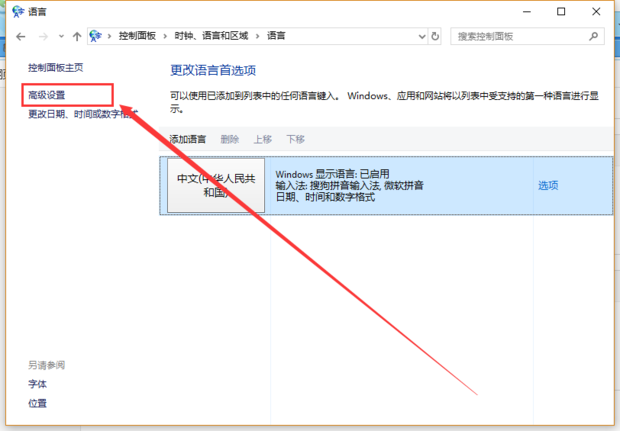Image resolution: width=620 pixels, height=431 pixels.
Task: Open the recent locations dropdown arrow
Action: pyautogui.click(x=61, y=36)
